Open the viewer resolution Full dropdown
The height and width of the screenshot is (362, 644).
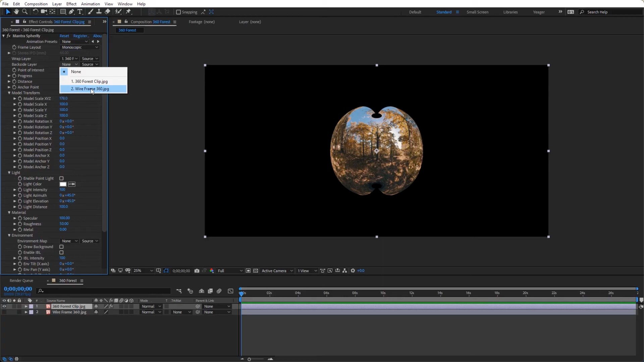230,271
